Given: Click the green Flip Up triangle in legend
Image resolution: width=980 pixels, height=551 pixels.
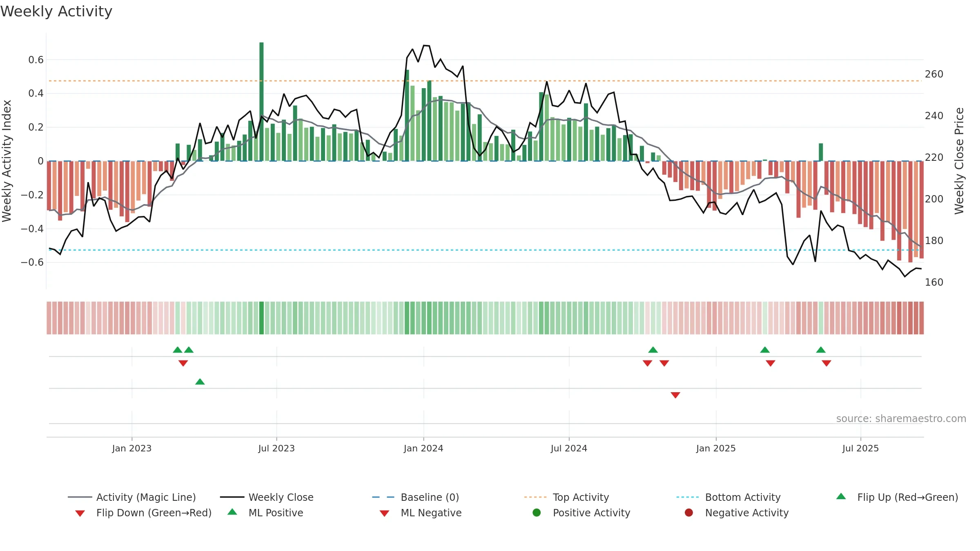Looking at the screenshot, I should tap(841, 496).
